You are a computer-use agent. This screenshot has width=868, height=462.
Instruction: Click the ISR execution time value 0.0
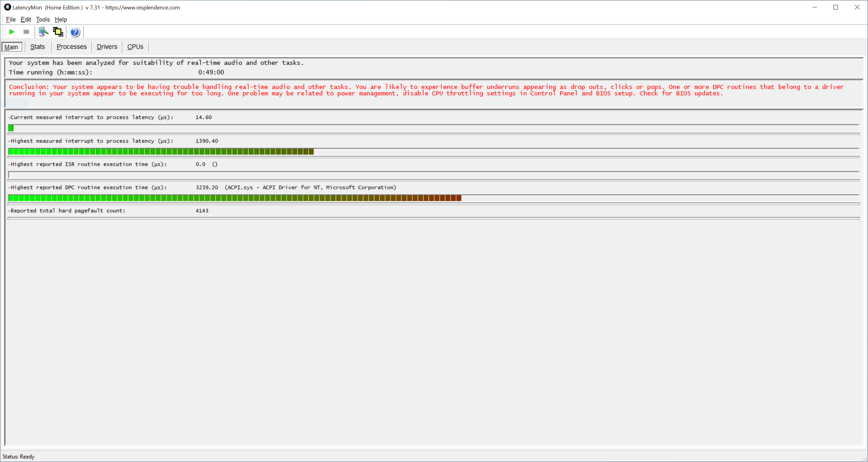coord(200,164)
